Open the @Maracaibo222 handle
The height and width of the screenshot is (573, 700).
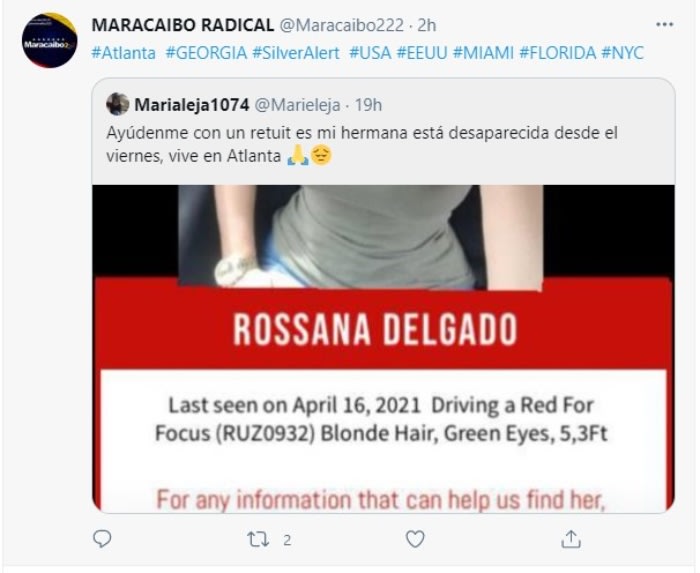[x=342, y=25]
